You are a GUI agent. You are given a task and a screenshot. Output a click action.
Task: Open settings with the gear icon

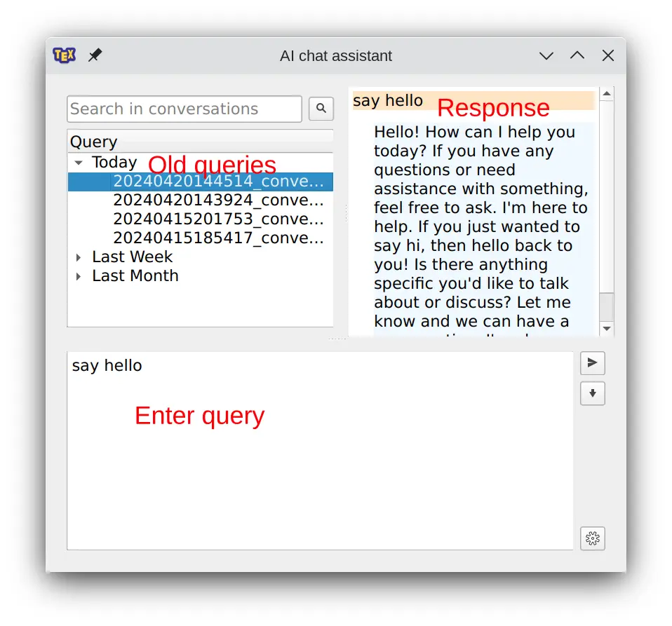(593, 538)
